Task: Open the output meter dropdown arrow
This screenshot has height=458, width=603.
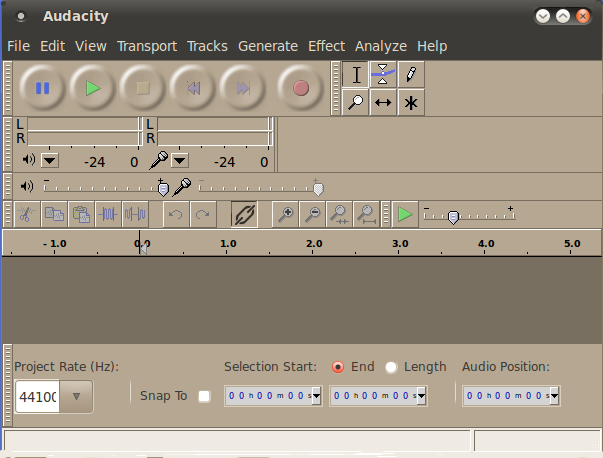Action: click(x=50, y=161)
